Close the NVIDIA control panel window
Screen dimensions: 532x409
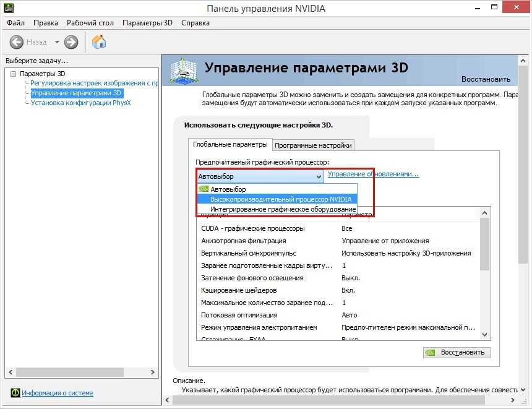pos(517,7)
